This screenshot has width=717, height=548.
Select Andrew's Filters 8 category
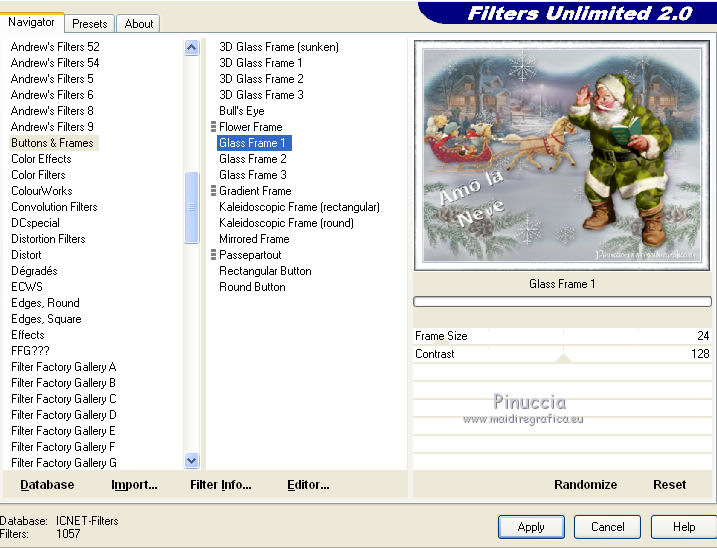52,111
